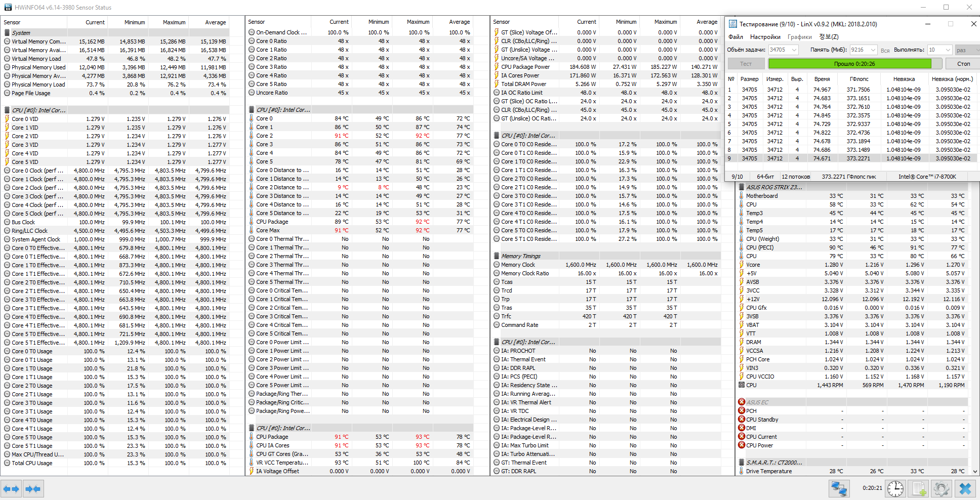980x500 pixels.
Task: Select the Total DRAM Power row
Action: 607,84
